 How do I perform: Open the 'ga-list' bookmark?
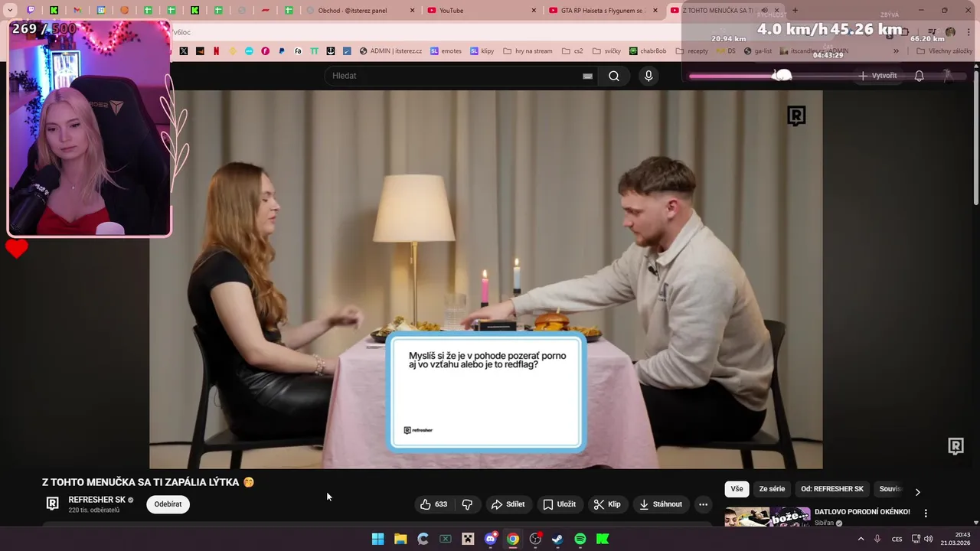coord(758,51)
